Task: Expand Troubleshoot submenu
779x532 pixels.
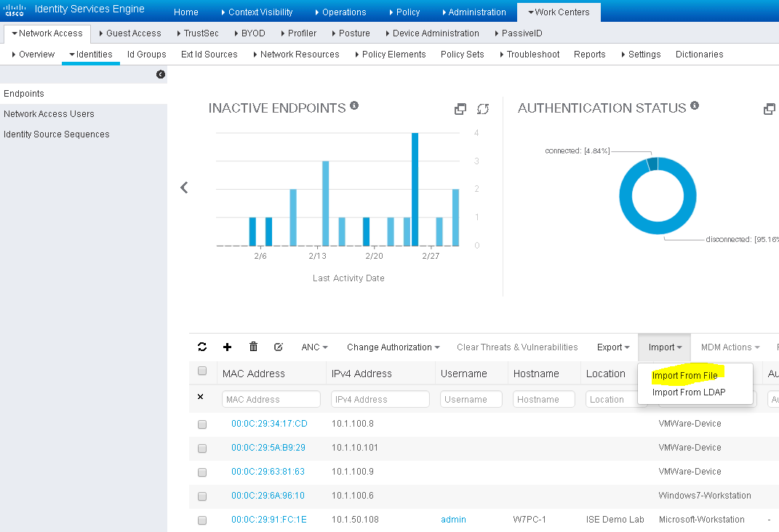Action: [530, 54]
